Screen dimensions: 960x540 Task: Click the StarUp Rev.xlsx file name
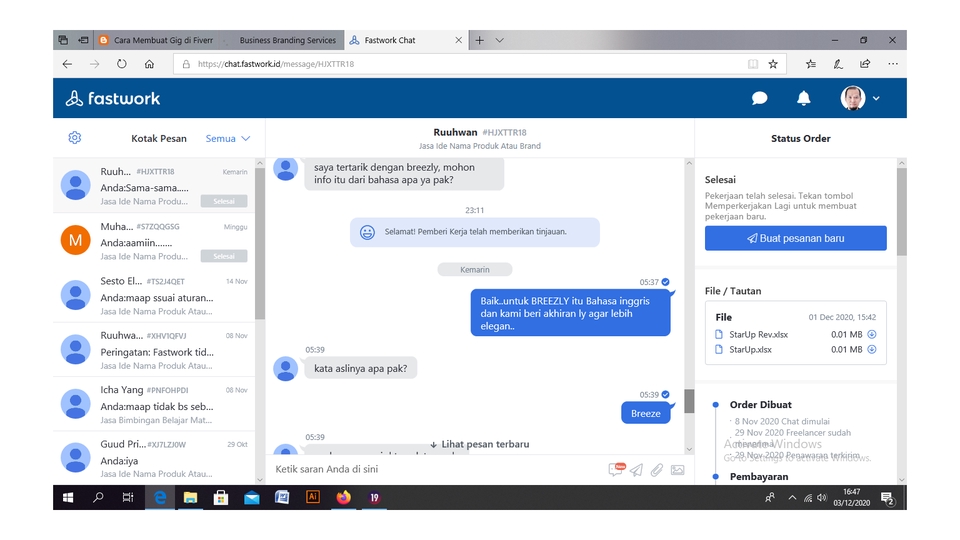[758, 334]
